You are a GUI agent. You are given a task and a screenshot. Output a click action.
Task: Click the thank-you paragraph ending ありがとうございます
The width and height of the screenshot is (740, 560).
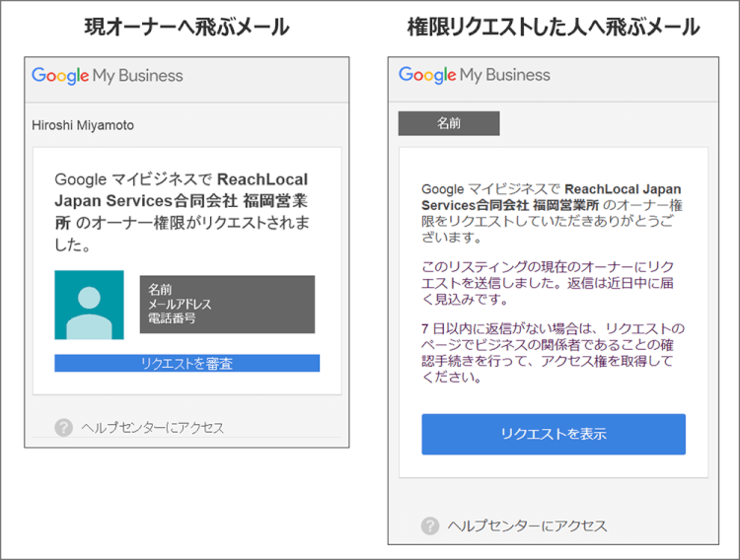point(552,213)
